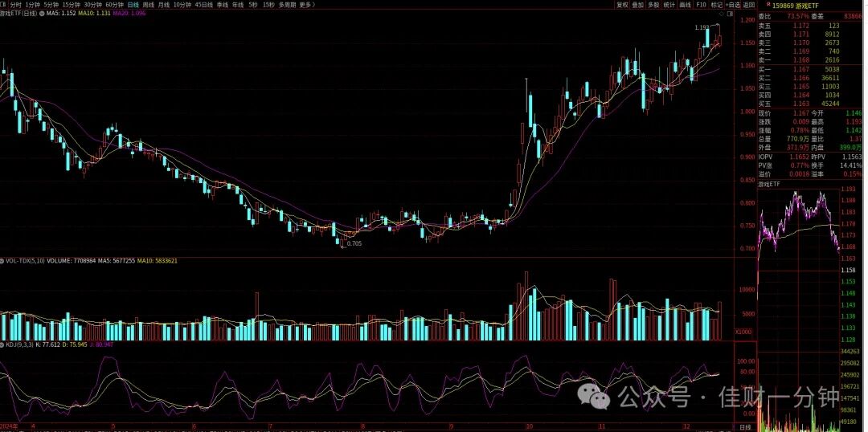The height and width of the screenshot is (432, 868).
Task: Select the 日线 daily chart tab
Action: (133, 5)
